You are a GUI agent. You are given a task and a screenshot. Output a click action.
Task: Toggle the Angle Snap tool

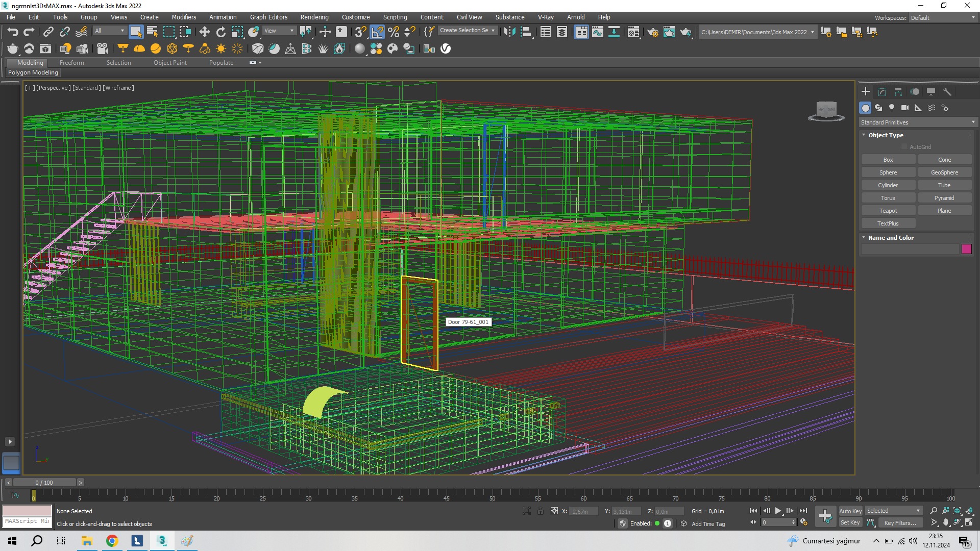[x=377, y=32]
